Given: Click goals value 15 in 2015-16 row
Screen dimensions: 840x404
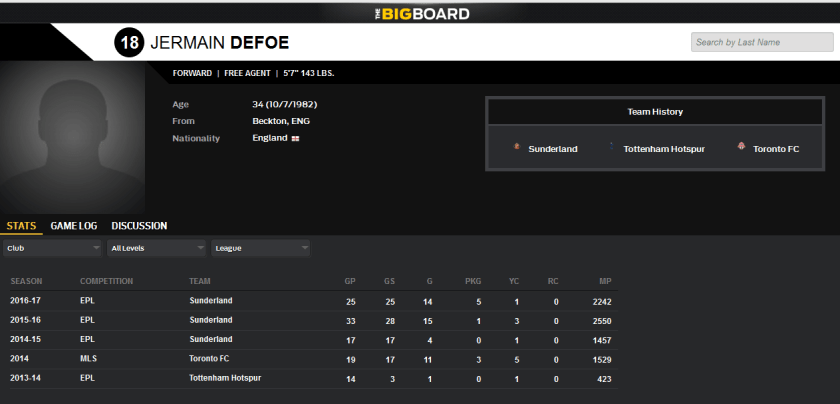Looking at the screenshot, I should 428,321.
